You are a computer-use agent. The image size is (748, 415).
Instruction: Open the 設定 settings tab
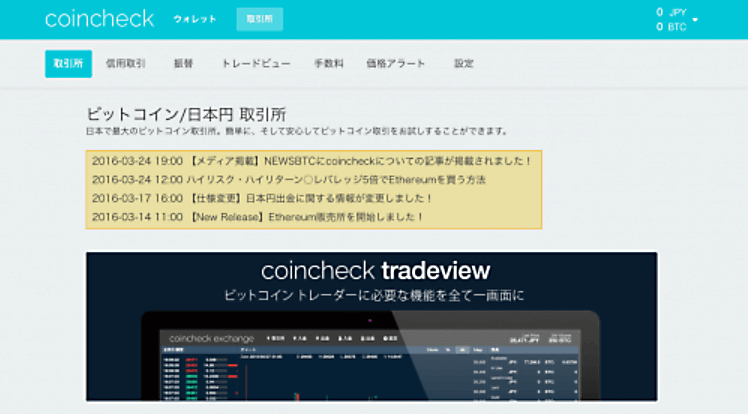click(x=463, y=63)
